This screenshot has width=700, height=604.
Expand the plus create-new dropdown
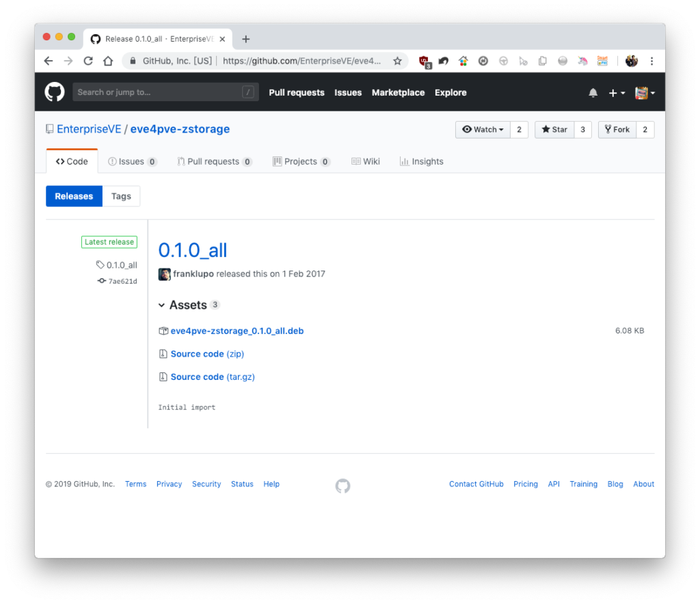coord(617,93)
